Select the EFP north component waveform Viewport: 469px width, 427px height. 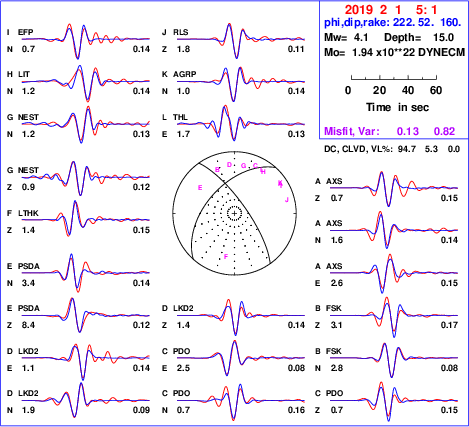tap(86, 41)
